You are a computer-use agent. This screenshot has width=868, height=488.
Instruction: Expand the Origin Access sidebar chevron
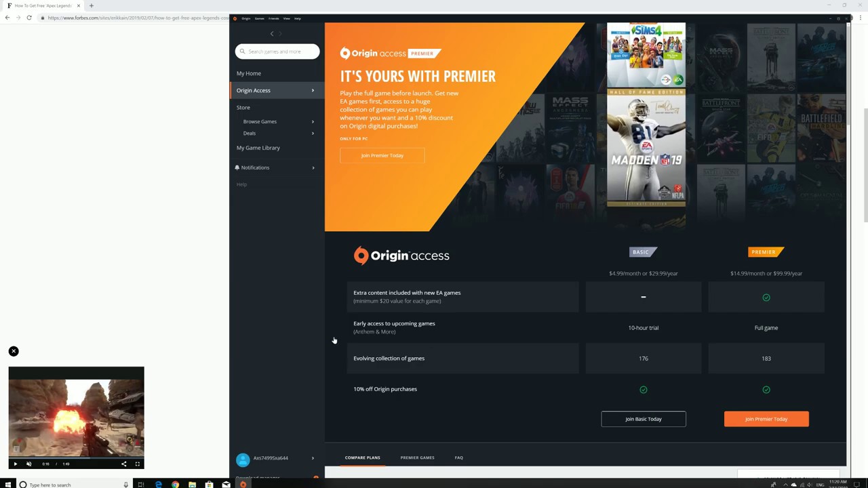click(x=313, y=90)
